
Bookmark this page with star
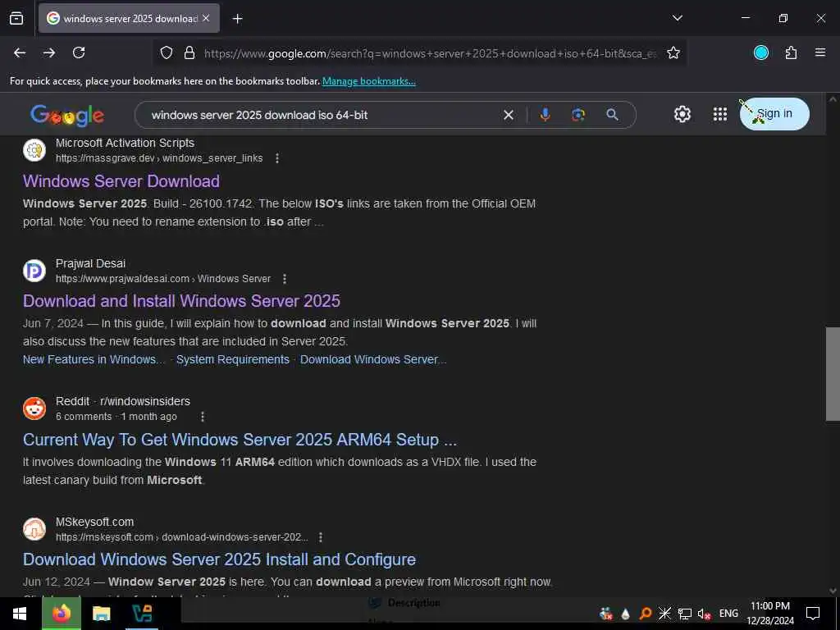[x=673, y=53]
